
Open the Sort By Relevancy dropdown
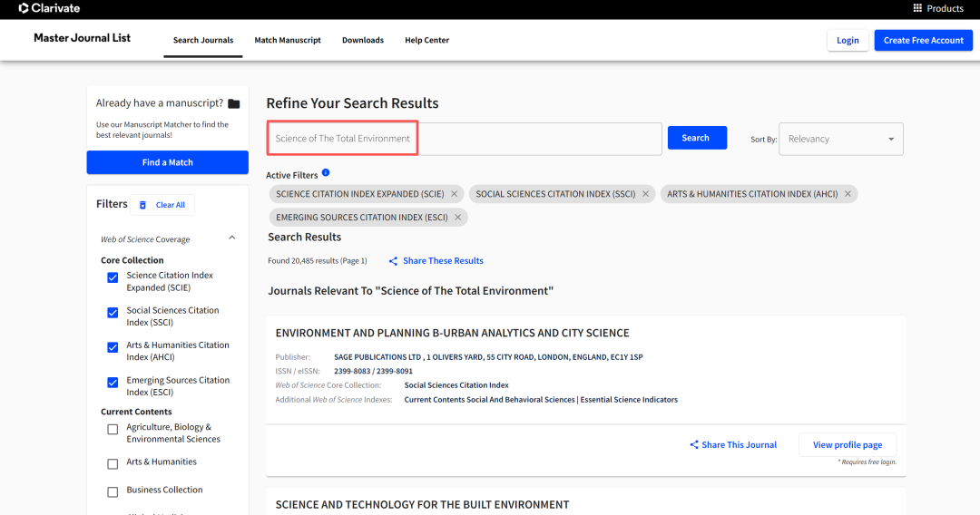[x=840, y=139]
